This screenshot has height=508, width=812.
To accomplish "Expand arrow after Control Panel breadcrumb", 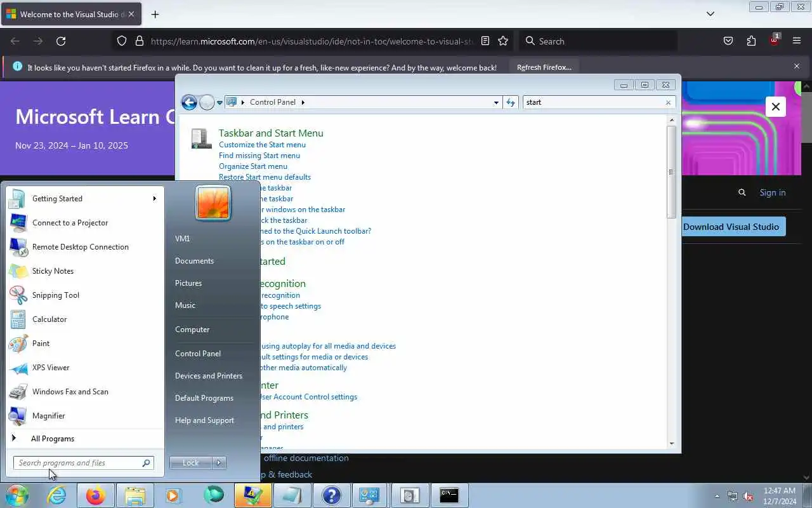I will point(303,102).
